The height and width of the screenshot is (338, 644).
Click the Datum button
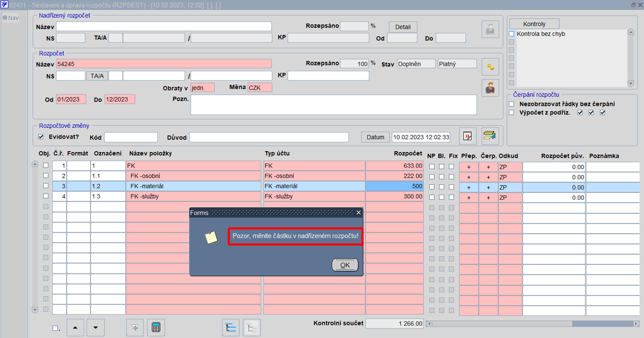pyautogui.click(x=375, y=137)
